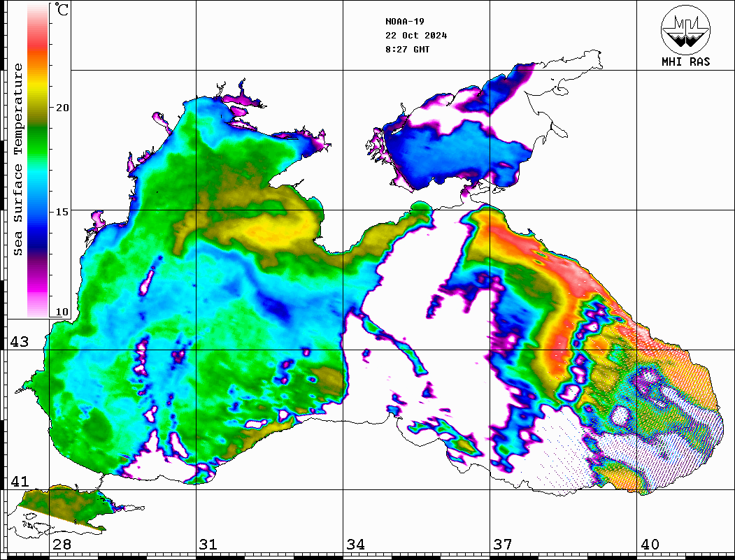Click the '°C' unit label
This screenshot has height=560, width=735.
[62, 9]
